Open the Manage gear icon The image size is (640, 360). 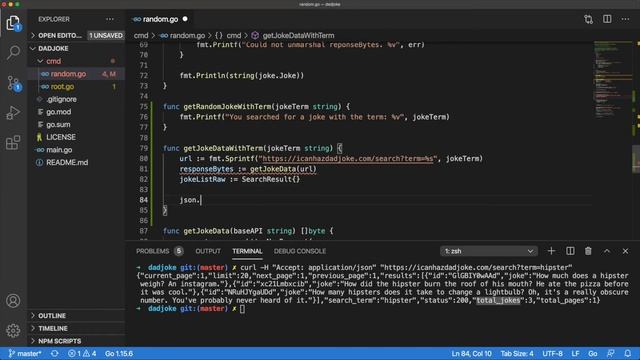tap(13, 330)
